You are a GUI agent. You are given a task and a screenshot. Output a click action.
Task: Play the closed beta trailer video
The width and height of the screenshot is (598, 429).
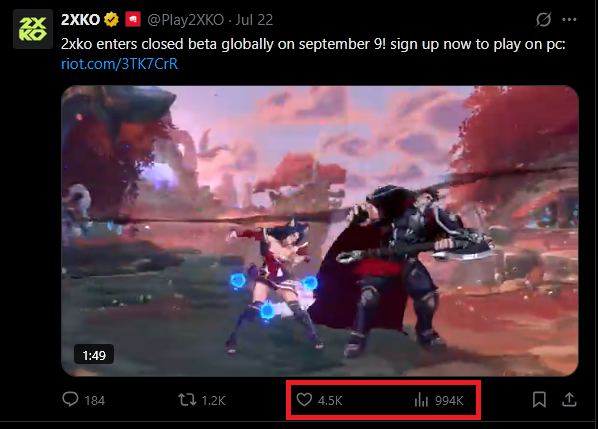coord(320,231)
